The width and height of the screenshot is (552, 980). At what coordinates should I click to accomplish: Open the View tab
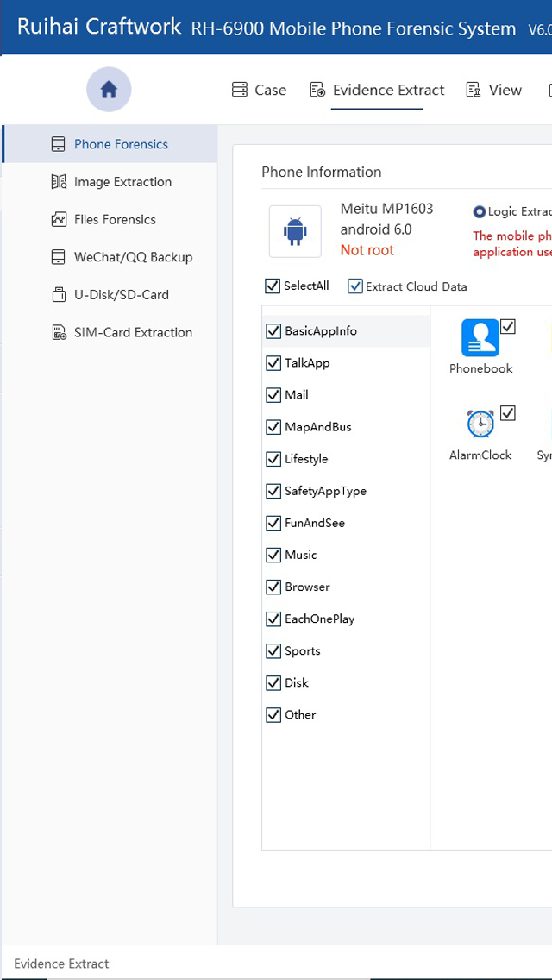coord(494,90)
